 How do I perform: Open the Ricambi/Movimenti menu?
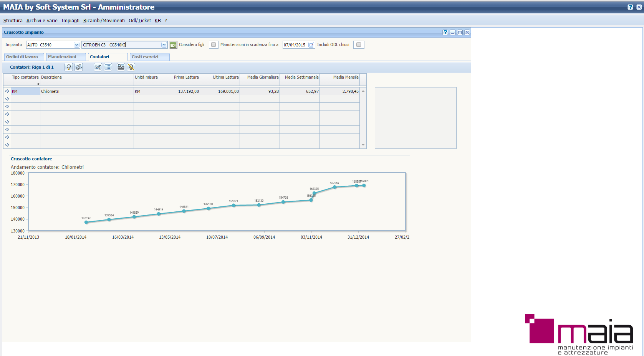click(104, 21)
